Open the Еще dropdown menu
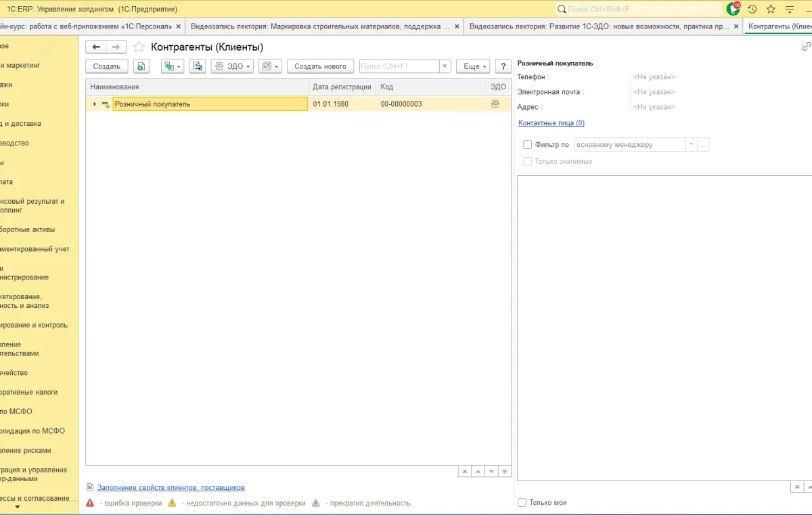 pos(472,66)
